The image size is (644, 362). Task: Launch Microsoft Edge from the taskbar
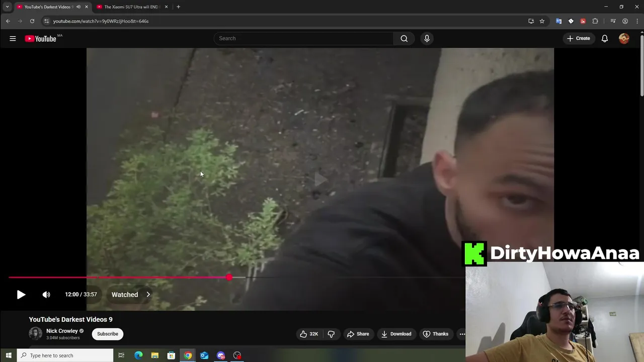tap(138, 355)
